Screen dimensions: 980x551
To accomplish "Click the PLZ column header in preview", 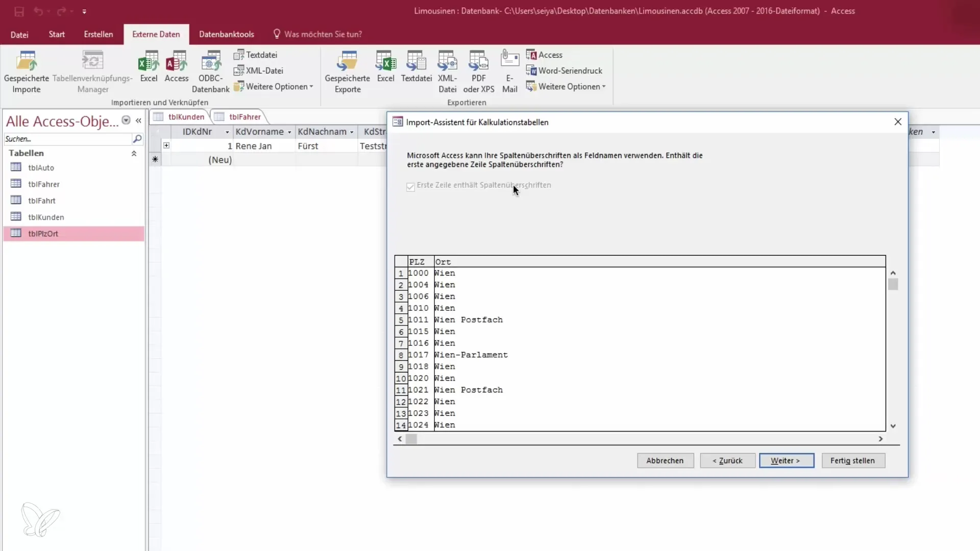I will click(421, 262).
